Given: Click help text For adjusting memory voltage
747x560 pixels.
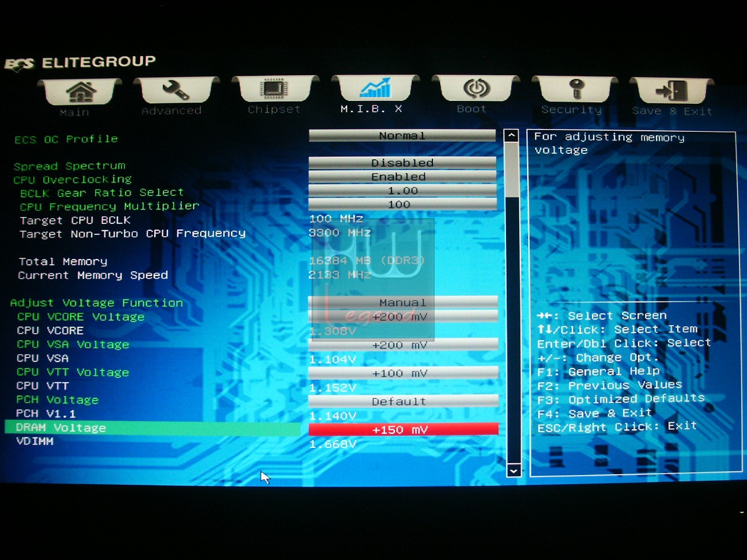Looking at the screenshot, I should [x=609, y=143].
